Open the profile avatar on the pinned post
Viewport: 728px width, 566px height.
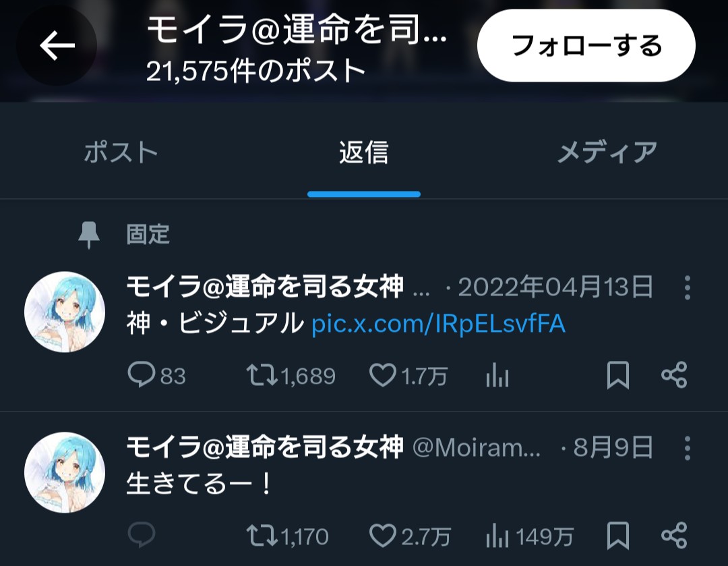click(x=65, y=312)
